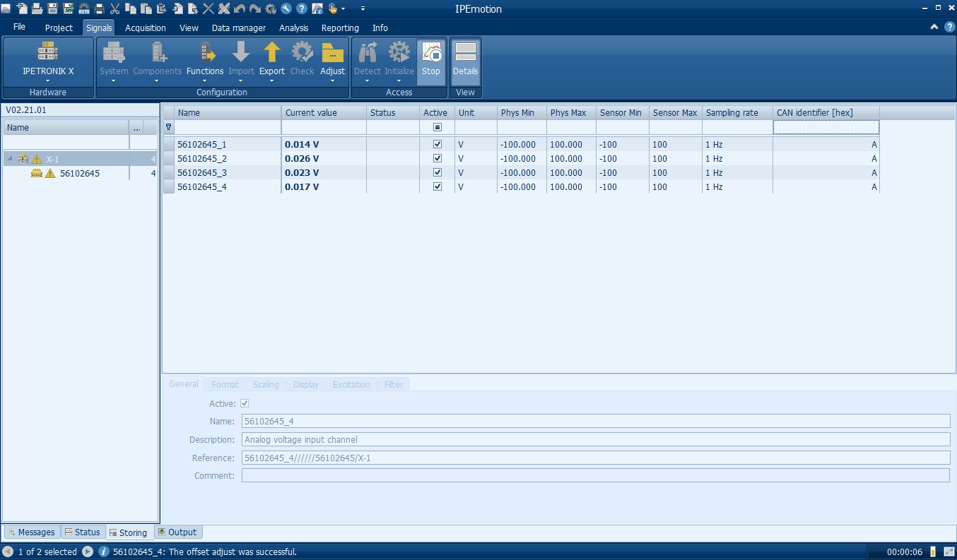Screen dimensions: 957x560
Task: Open the Reporting ribbon tab
Action: [340, 28]
